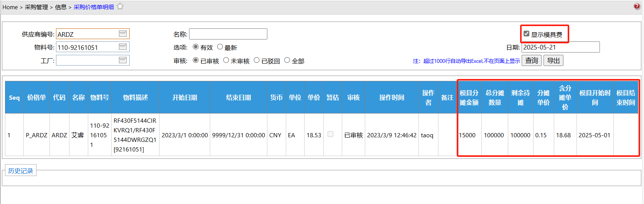Select the 全部 audit radio button
The width and height of the screenshot is (644, 204).
point(287,60)
